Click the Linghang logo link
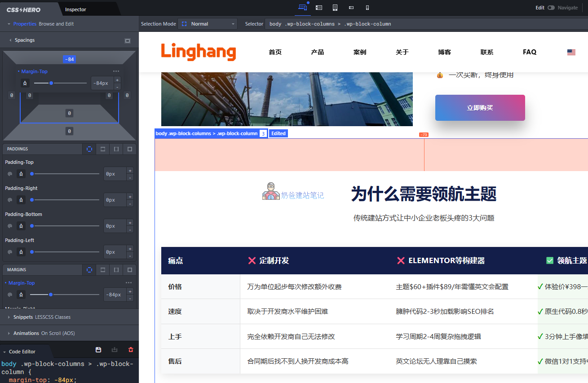The width and height of the screenshot is (588, 383). 198,52
